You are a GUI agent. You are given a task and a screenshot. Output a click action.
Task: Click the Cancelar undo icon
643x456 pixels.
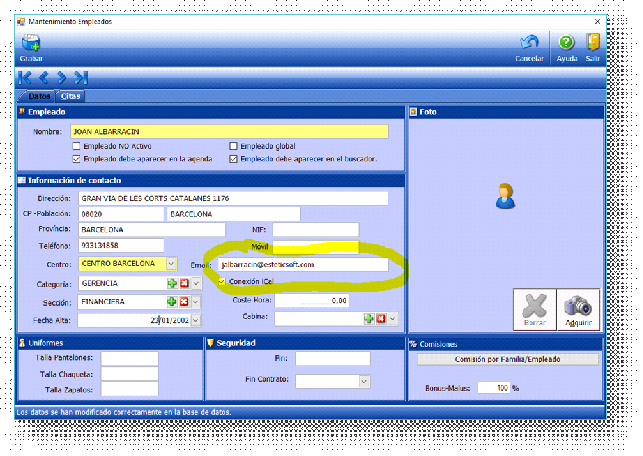(529, 44)
